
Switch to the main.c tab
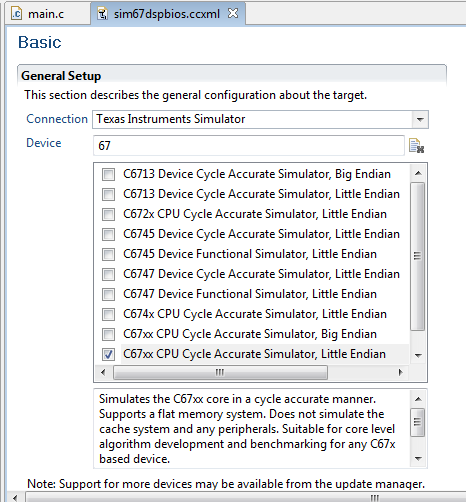click(x=47, y=14)
